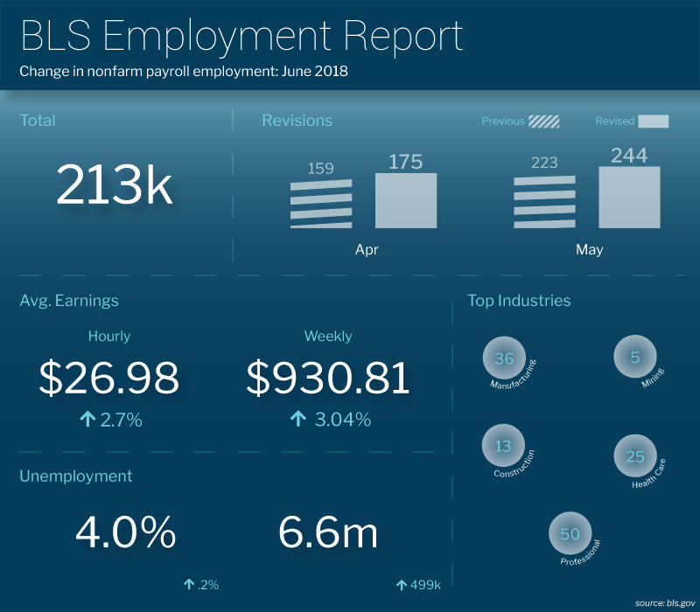The image size is (700, 612).
Task: Click the solid Revised legend swatch
Action: point(654,122)
